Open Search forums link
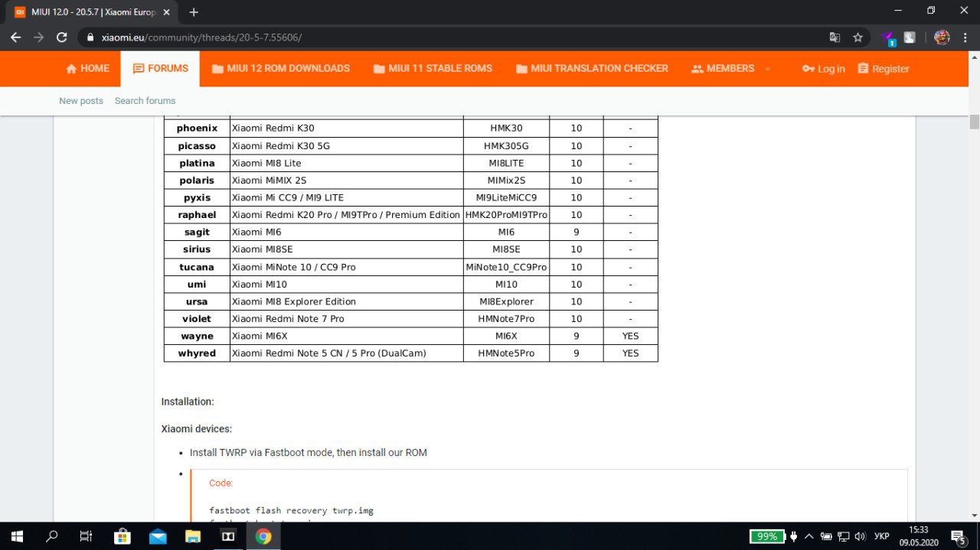 coord(145,101)
